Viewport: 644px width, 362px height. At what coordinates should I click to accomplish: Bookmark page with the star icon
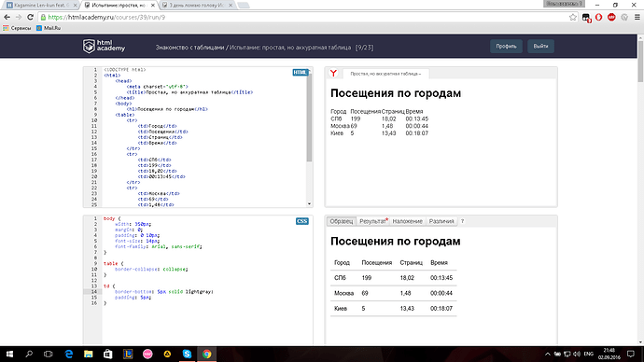(573, 17)
